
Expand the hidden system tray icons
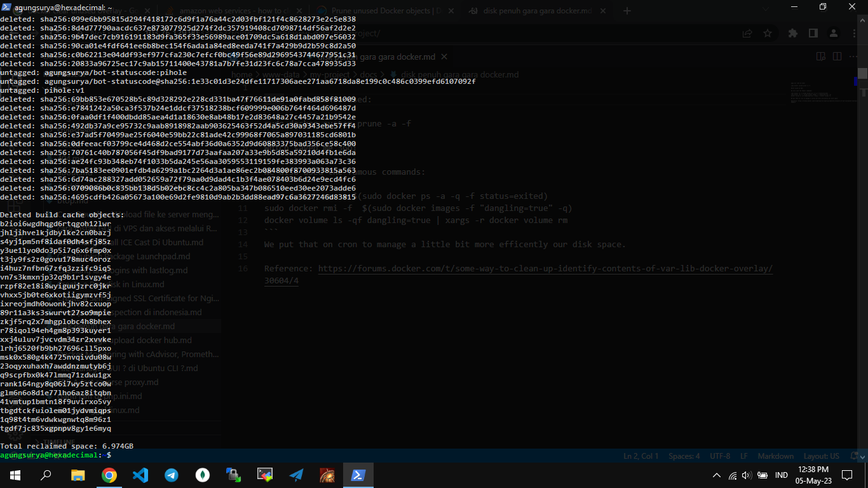(717, 475)
